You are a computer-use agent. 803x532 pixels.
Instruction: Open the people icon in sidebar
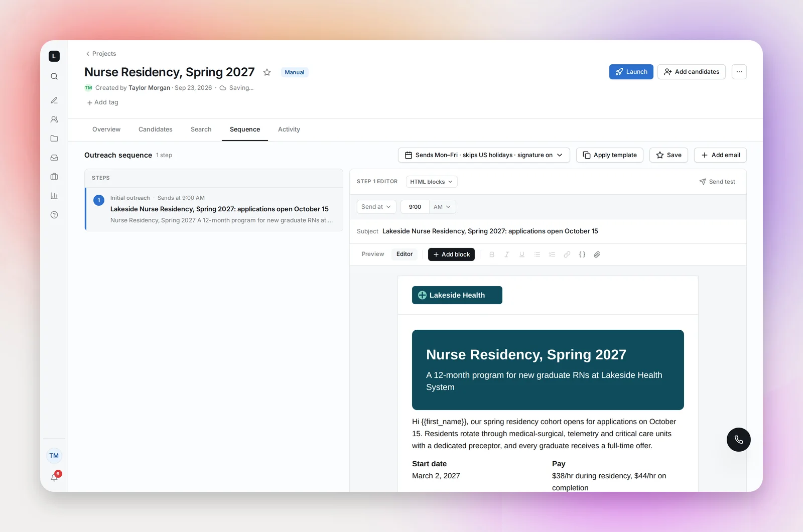[54, 119]
